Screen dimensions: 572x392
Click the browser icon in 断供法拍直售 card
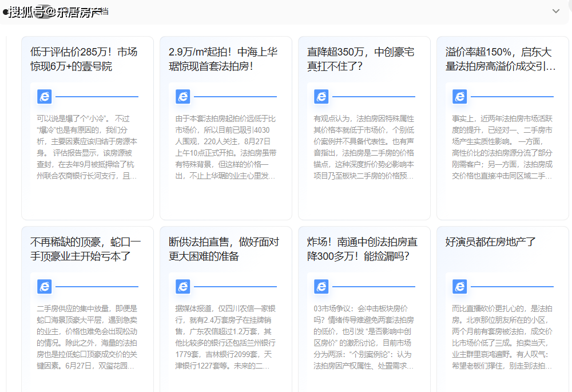(x=183, y=286)
